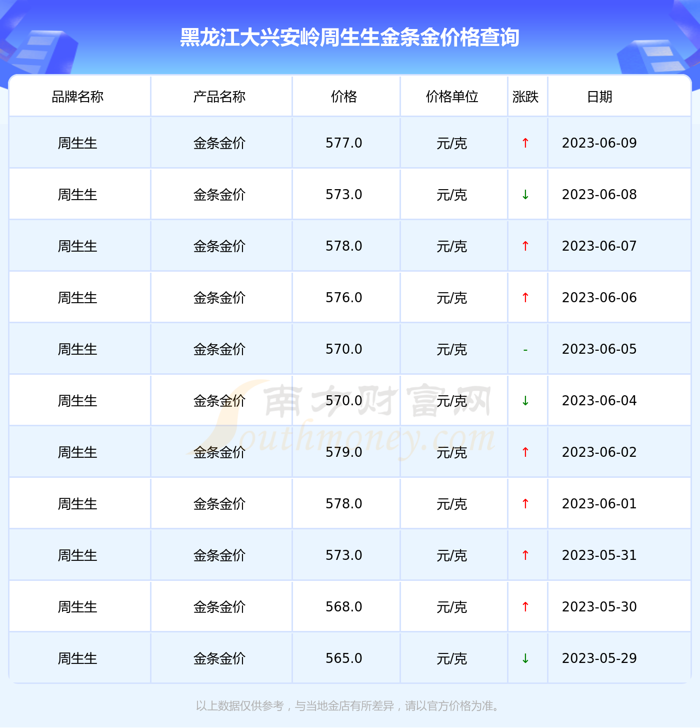
Task: Click the red up arrow for 2023-05-31
Action: pyautogui.click(x=525, y=555)
